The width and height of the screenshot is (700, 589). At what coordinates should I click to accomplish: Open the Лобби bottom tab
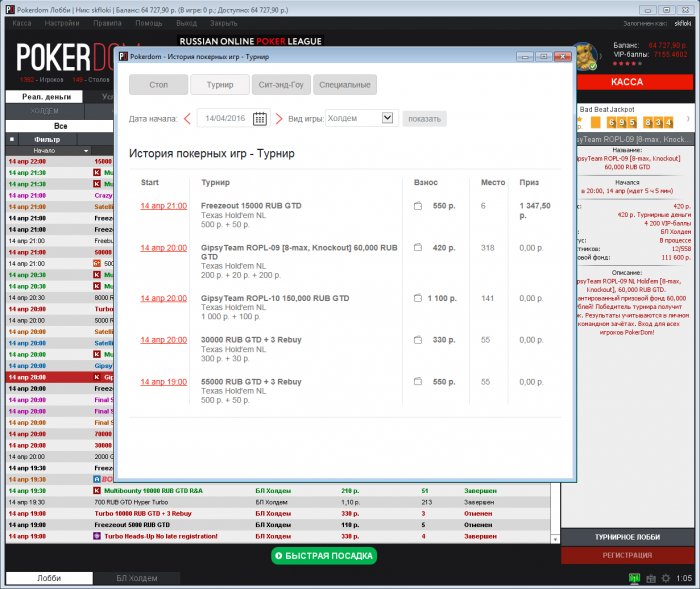point(49,578)
